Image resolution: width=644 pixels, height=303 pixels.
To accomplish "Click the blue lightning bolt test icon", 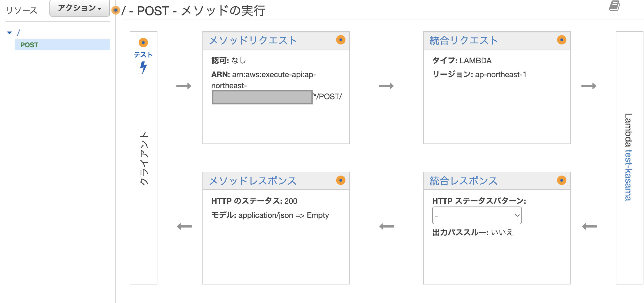I will (143, 67).
